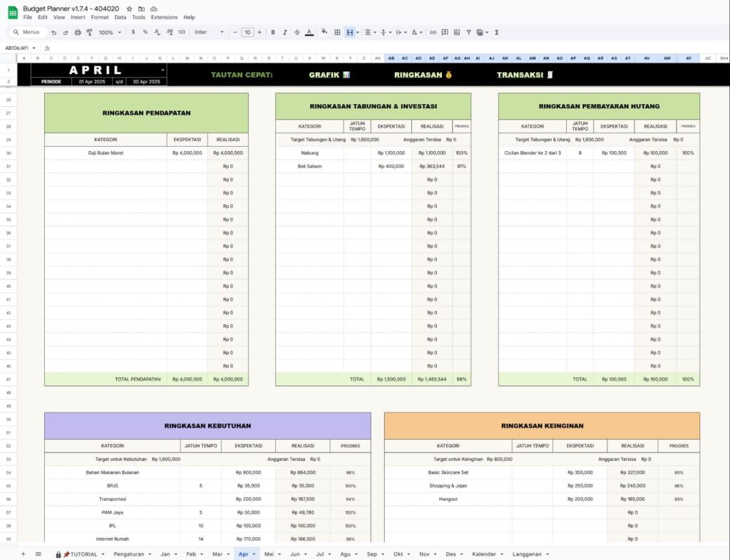
Task: Toggle bold formatting
Action: coord(273,32)
